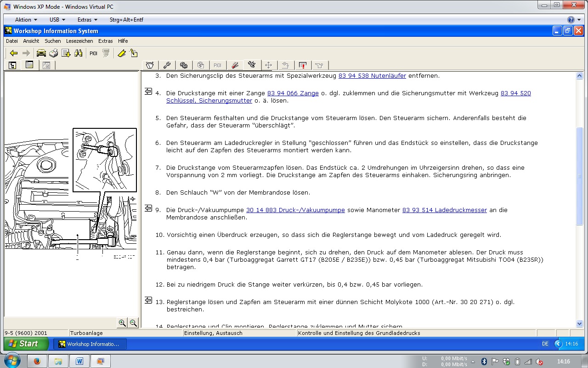Click the yellow back arrow toolbar icon

(x=14, y=53)
